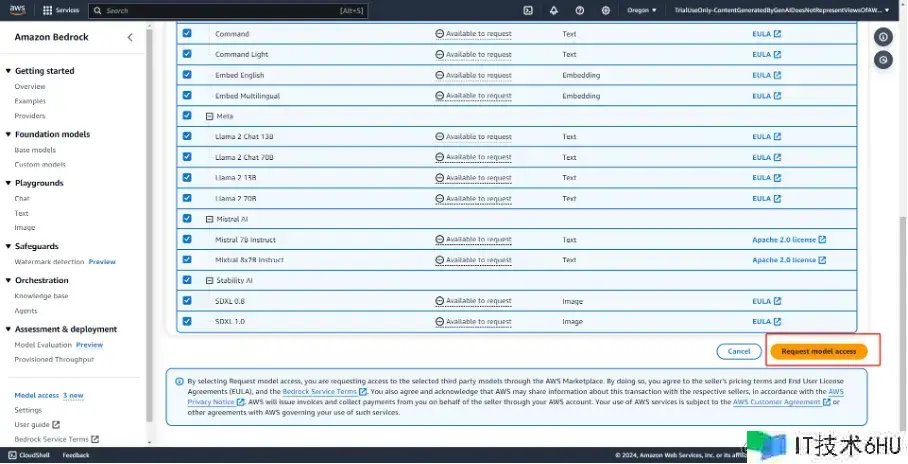908x464 pixels.
Task: Open Base models in the sidebar
Action: [35, 150]
